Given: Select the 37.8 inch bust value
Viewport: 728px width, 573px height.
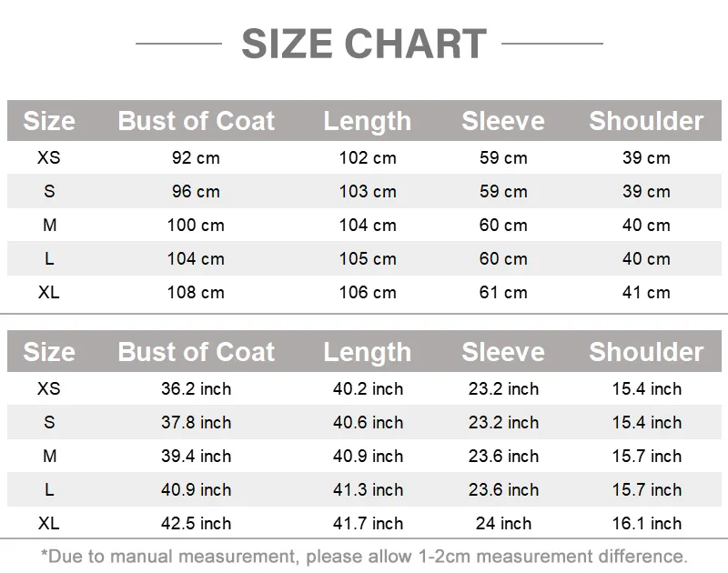Looking at the screenshot, I should click(196, 423).
